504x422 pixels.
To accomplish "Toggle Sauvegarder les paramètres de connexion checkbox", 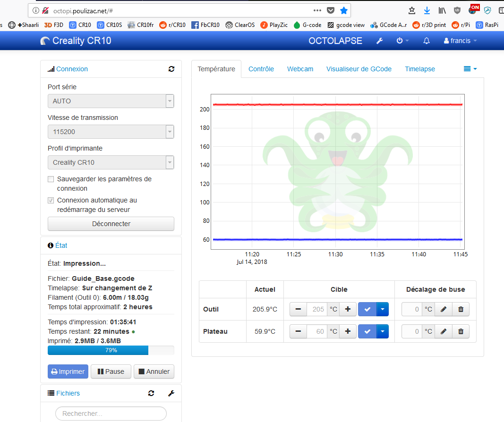I will pos(51,179).
